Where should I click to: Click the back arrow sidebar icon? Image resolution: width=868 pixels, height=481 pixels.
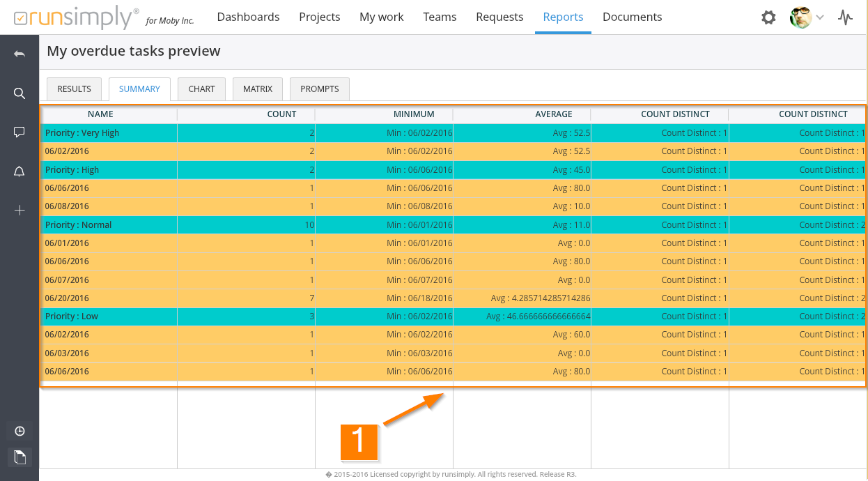pyautogui.click(x=20, y=54)
